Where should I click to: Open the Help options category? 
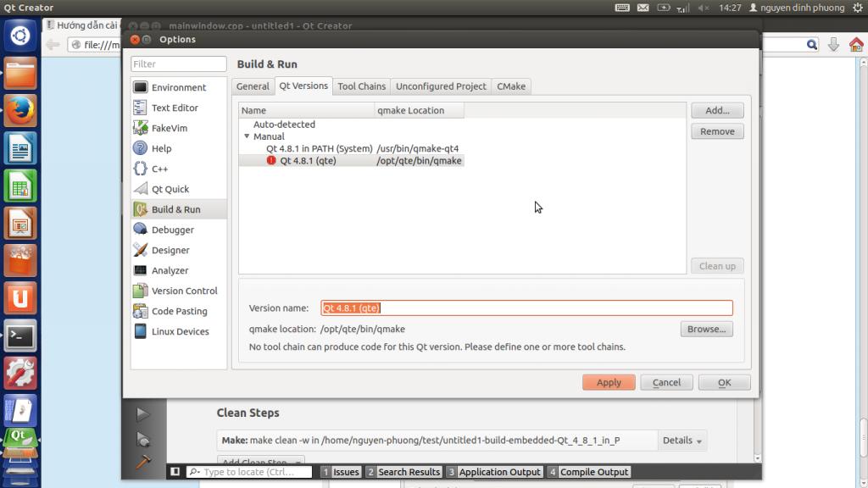click(178, 148)
